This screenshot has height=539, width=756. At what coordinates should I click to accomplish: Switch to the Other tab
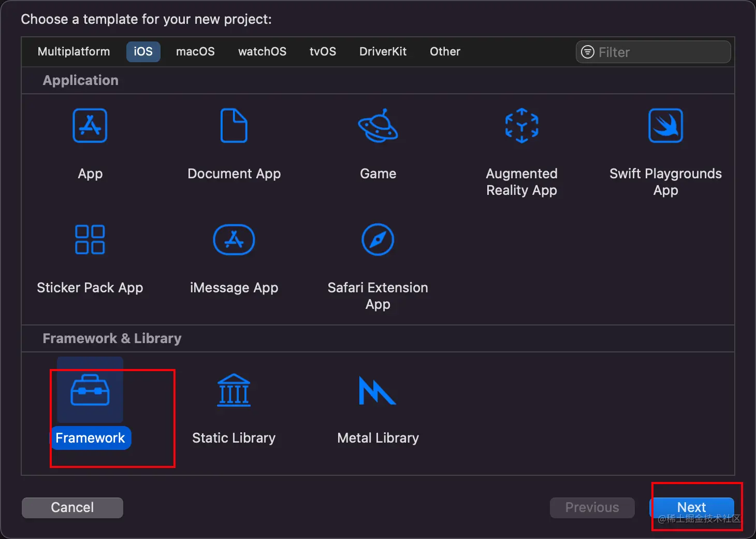445,52
